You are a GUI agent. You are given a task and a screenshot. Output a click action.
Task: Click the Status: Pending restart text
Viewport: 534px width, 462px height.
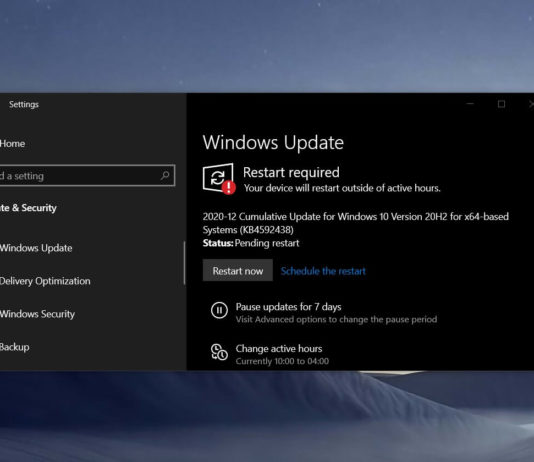coord(251,243)
